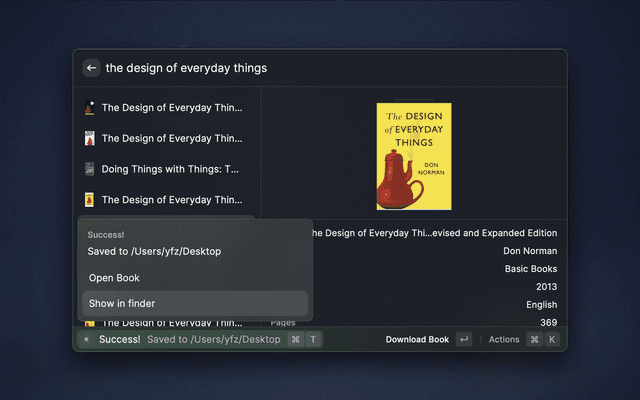Click the Return key icon beside Download Book
This screenshot has height=400, width=640.
(463, 340)
